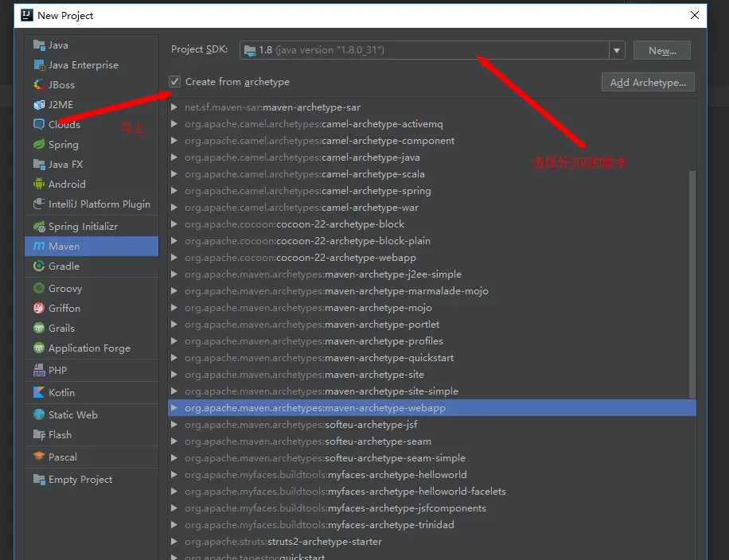Select the Flash icon
The width and height of the screenshot is (729, 560).
pos(39,434)
